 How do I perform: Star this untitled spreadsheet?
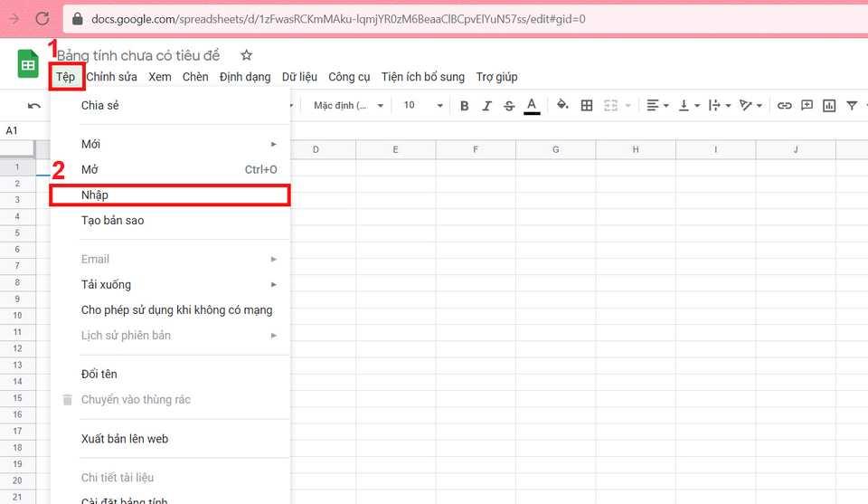246,55
